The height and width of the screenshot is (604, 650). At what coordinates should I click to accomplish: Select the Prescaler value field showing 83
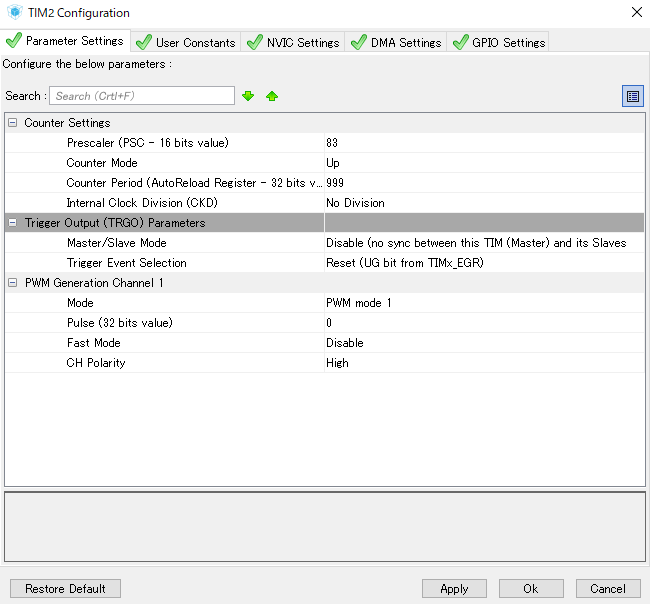pos(484,143)
